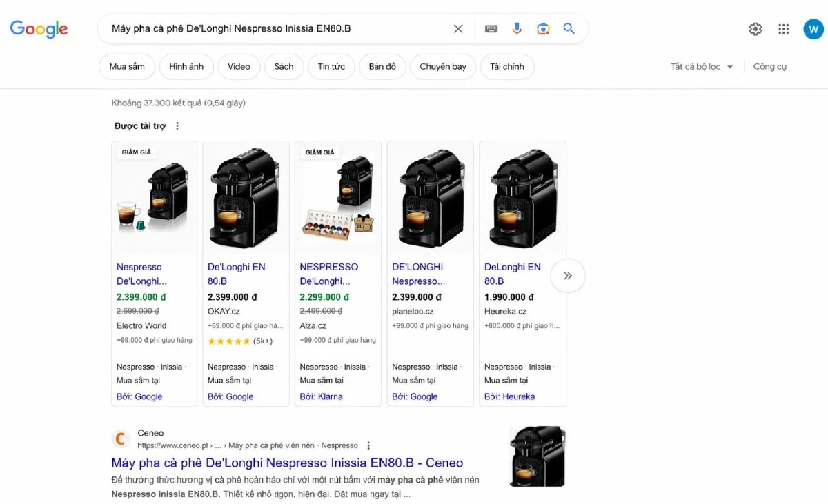Click the 1.990.000 đ price
This screenshot has height=504, width=828.
coord(509,297)
